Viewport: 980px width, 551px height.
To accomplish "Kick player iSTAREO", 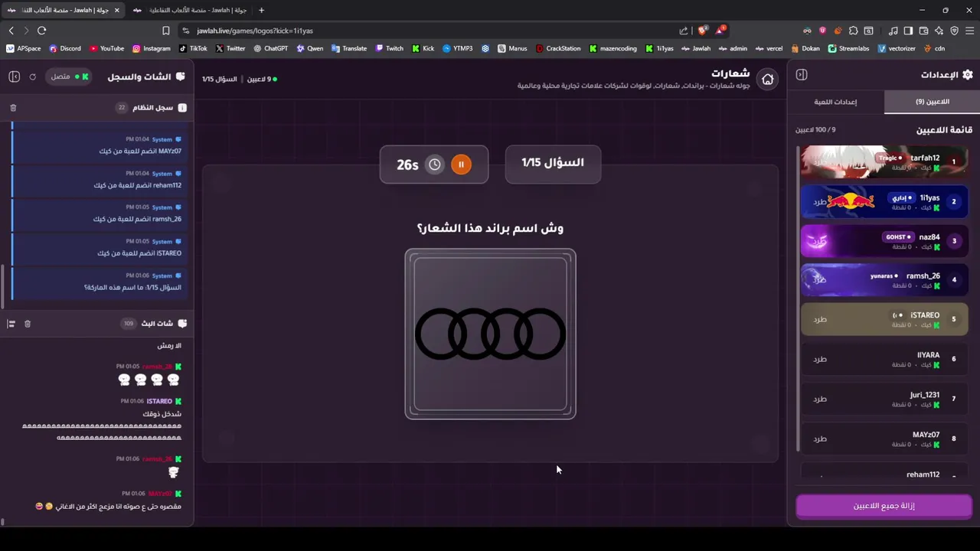I will 820,319.
